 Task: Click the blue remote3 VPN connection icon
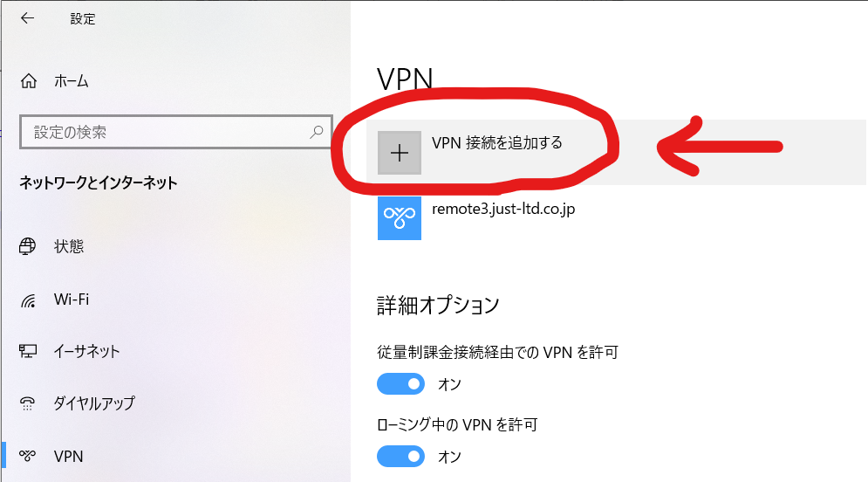(400, 218)
